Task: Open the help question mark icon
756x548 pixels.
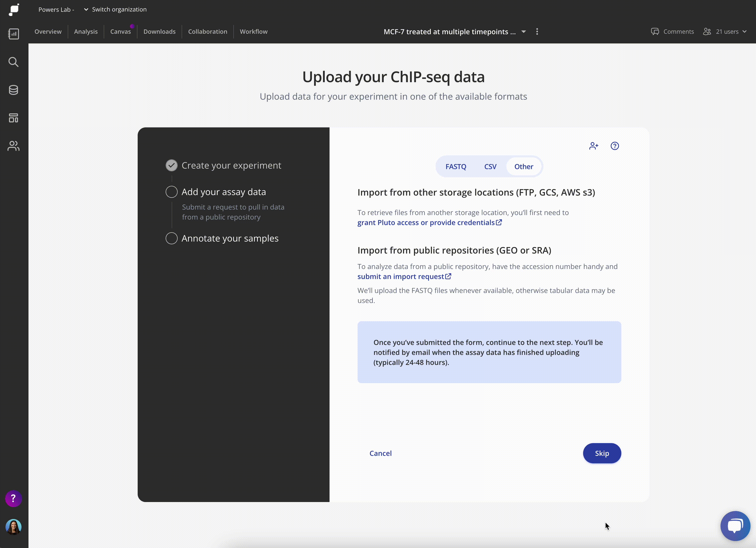Action: 615,146
